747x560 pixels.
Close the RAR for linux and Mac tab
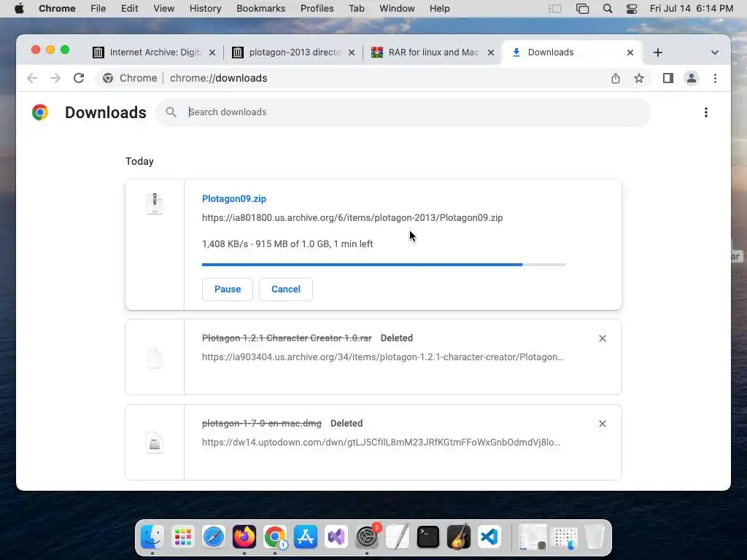[x=491, y=52]
